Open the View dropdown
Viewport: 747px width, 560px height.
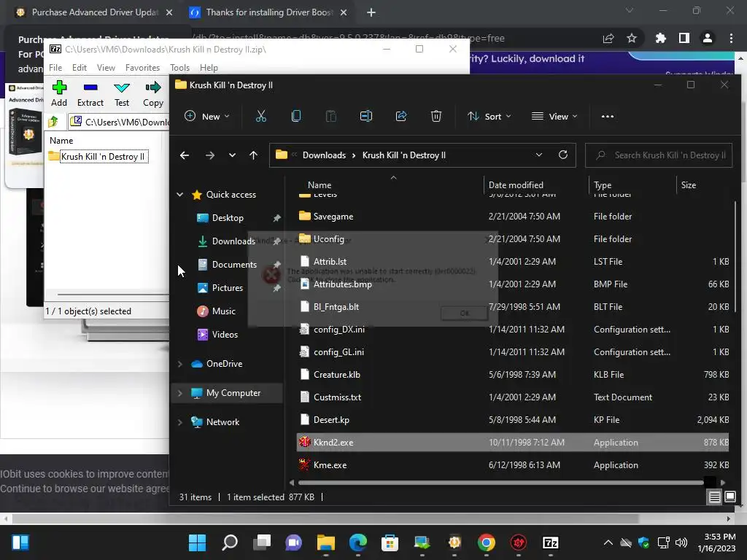click(554, 116)
